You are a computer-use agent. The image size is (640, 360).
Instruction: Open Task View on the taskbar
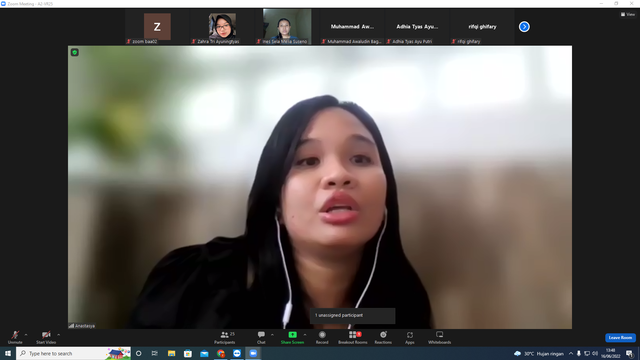155,353
